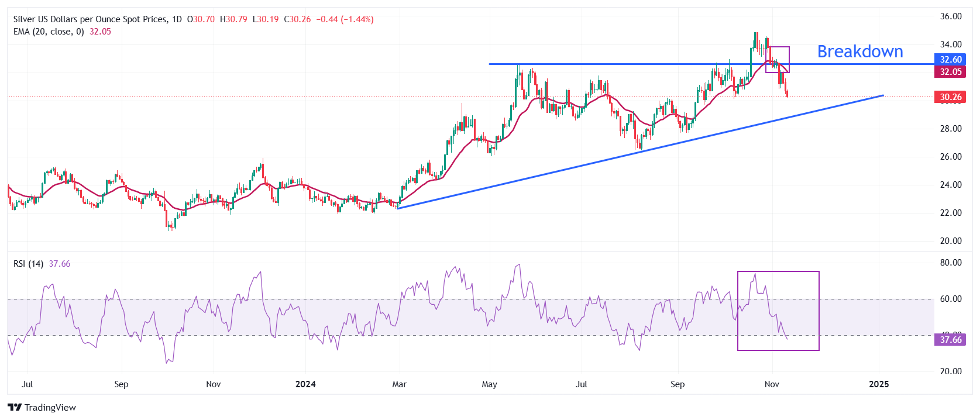The image size is (980, 420).
Task: Click the purple 37.66 RSI value label
Action: 950,339
